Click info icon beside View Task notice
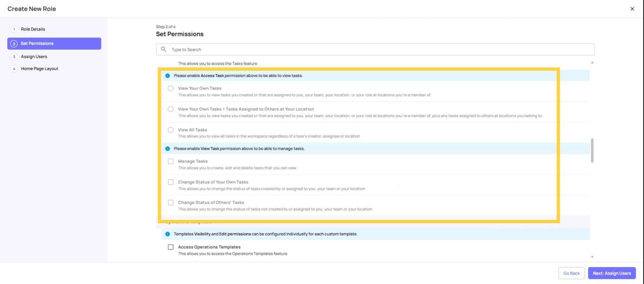This screenshot has height=284, width=644. click(167, 149)
